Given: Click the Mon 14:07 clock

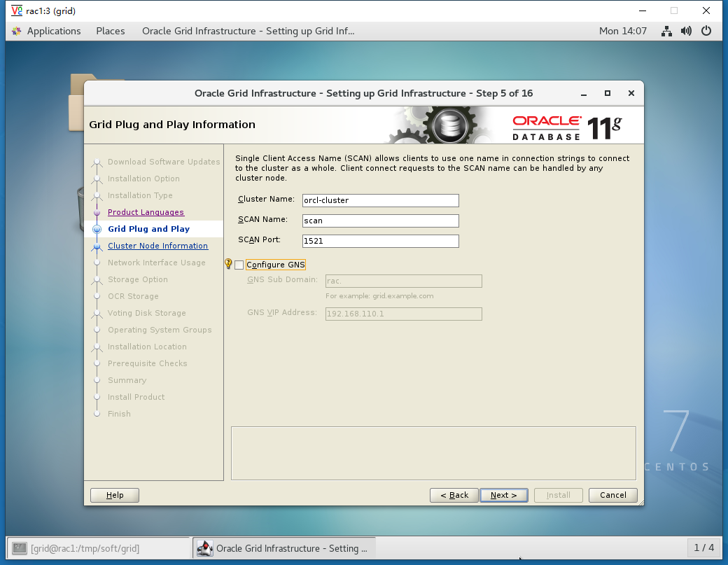Looking at the screenshot, I should (622, 31).
